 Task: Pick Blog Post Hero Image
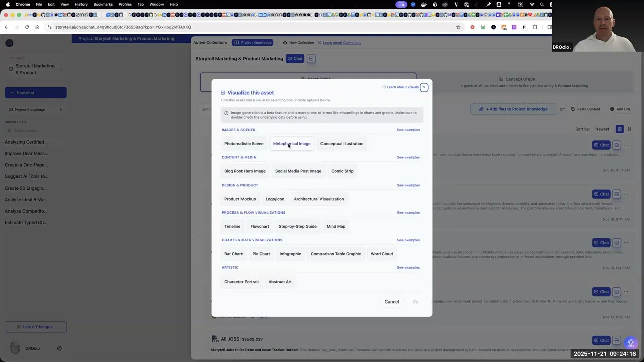245,171
